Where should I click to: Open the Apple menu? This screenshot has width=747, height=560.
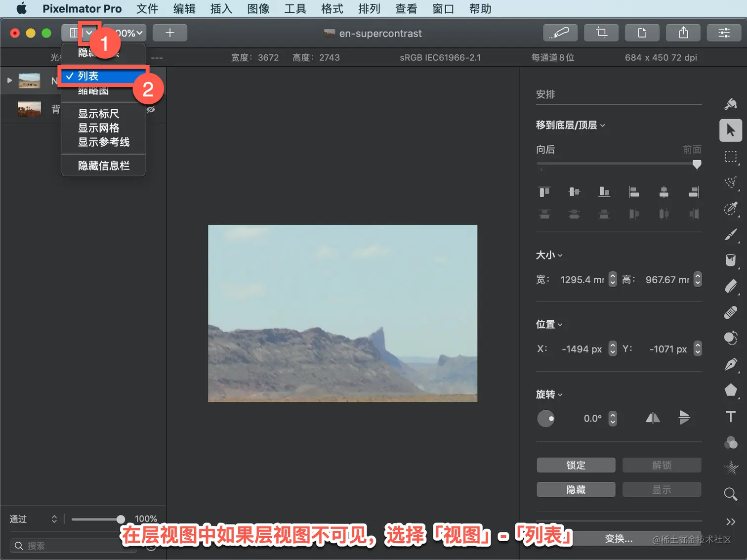pos(22,8)
